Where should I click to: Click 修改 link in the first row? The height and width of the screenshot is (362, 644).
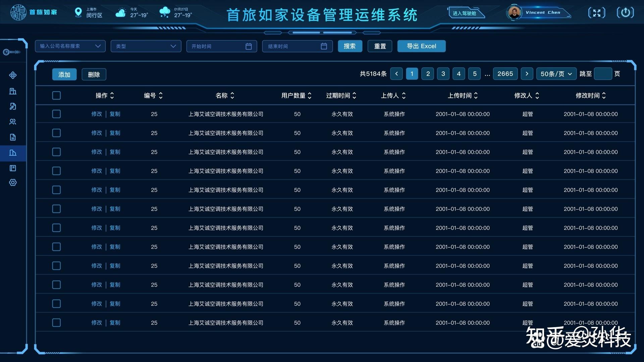(97, 114)
